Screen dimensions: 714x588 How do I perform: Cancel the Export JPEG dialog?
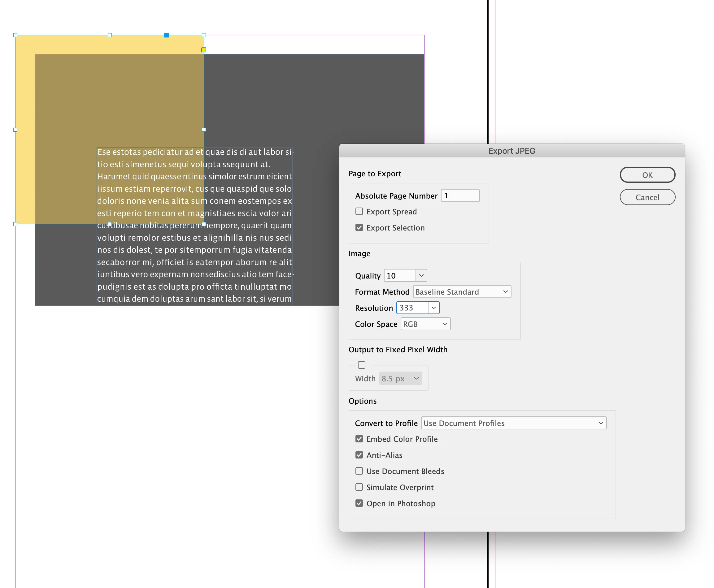pyautogui.click(x=647, y=197)
